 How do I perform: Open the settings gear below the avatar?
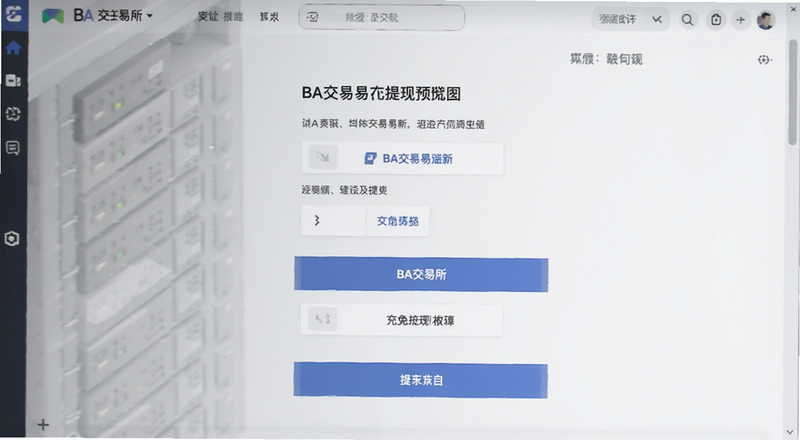click(764, 60)
